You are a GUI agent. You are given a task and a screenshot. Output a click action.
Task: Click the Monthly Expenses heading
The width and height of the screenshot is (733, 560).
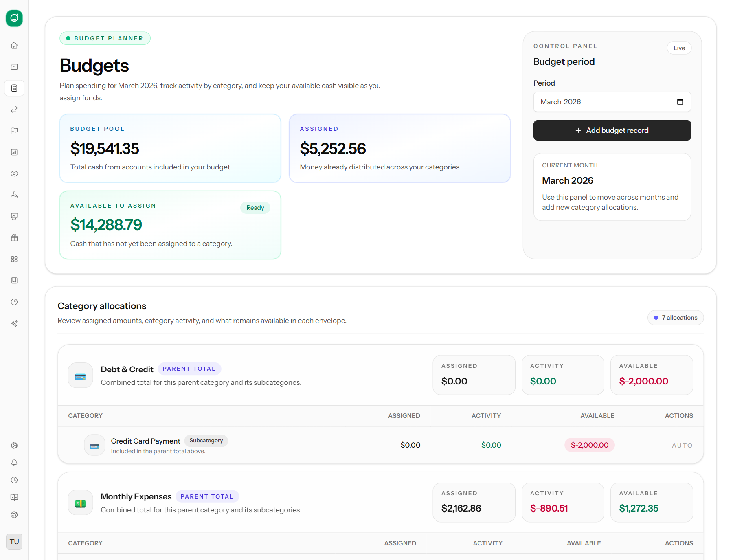[x=136, y=496]
